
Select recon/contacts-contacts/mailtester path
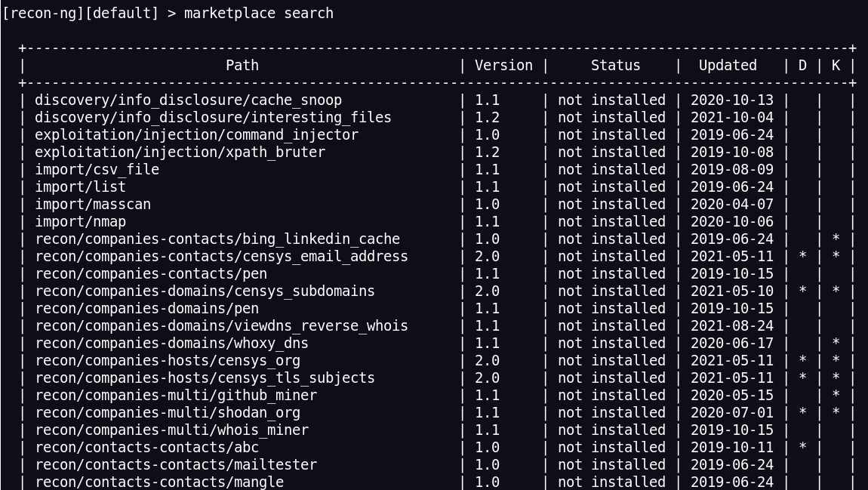(x=176, y=464)
